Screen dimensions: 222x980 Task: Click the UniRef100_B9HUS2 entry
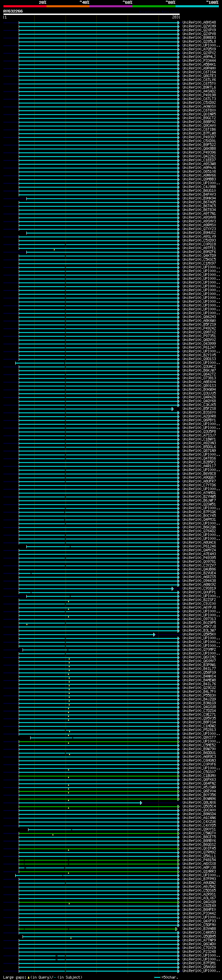(x=199, y=233)
